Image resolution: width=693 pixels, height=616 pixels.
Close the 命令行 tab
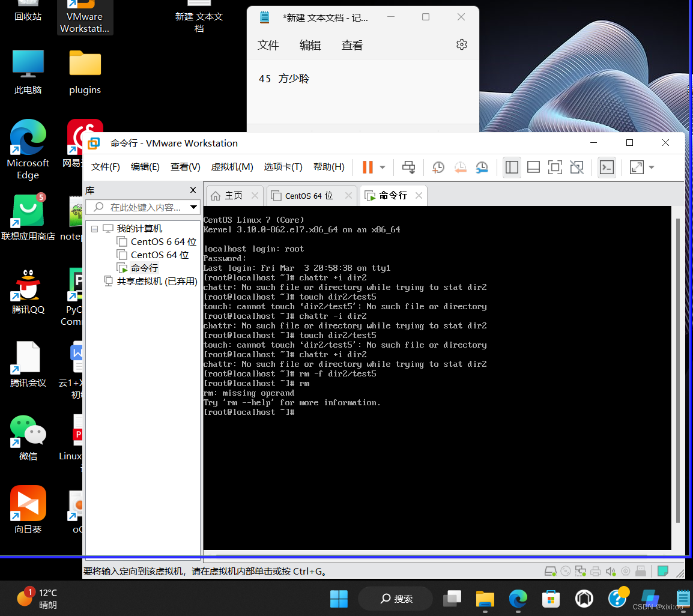point(419,195)
